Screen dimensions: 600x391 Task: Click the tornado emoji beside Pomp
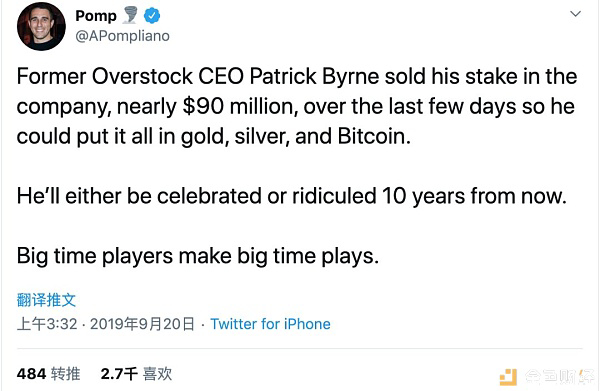click(130, 15)
